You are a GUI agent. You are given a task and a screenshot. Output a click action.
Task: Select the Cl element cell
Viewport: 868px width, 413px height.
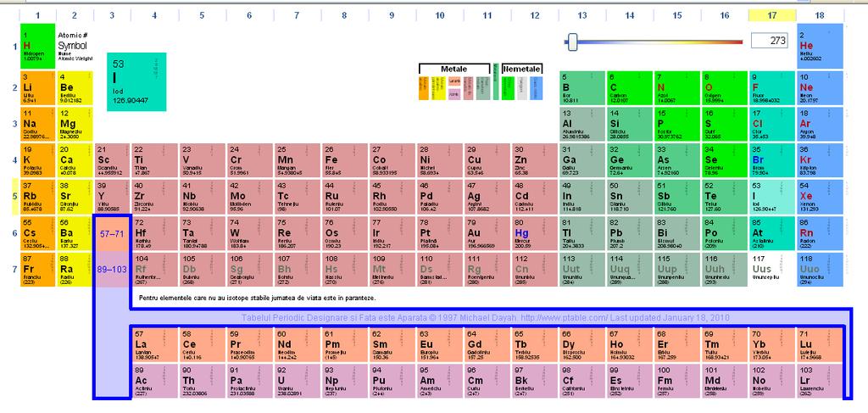pyautogui.click(x=772, y=125)
